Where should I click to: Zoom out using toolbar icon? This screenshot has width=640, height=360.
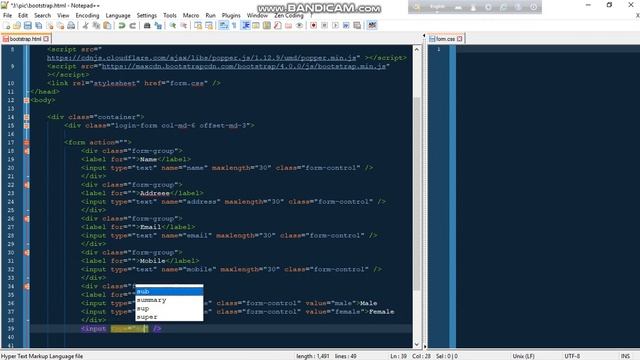184,25
